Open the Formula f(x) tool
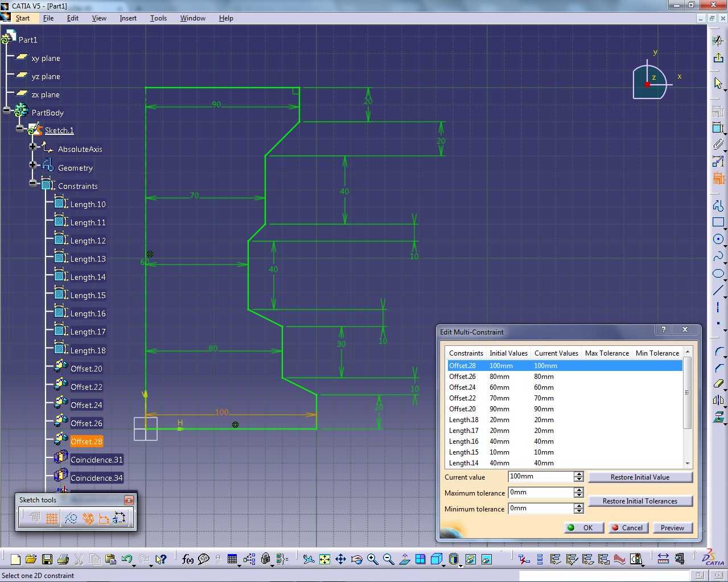The height and width of the screenshot is (582, 728). (188, 559)
